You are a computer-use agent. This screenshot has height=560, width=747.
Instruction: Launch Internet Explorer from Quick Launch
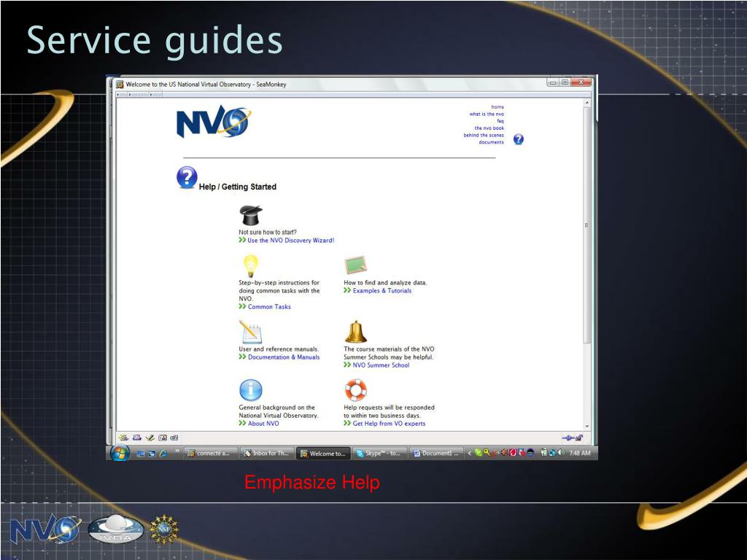pos(163,454)
